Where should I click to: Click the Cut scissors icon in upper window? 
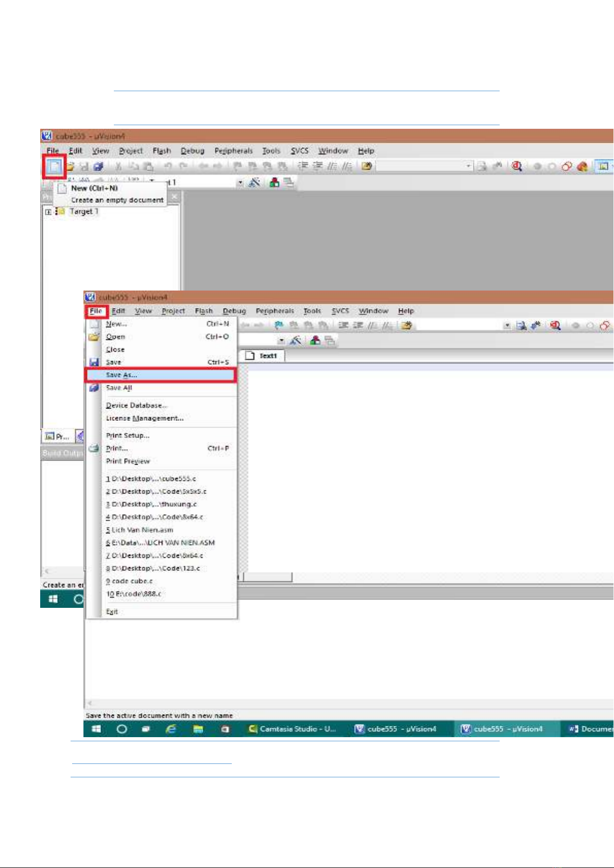click(x=118, y=166)
